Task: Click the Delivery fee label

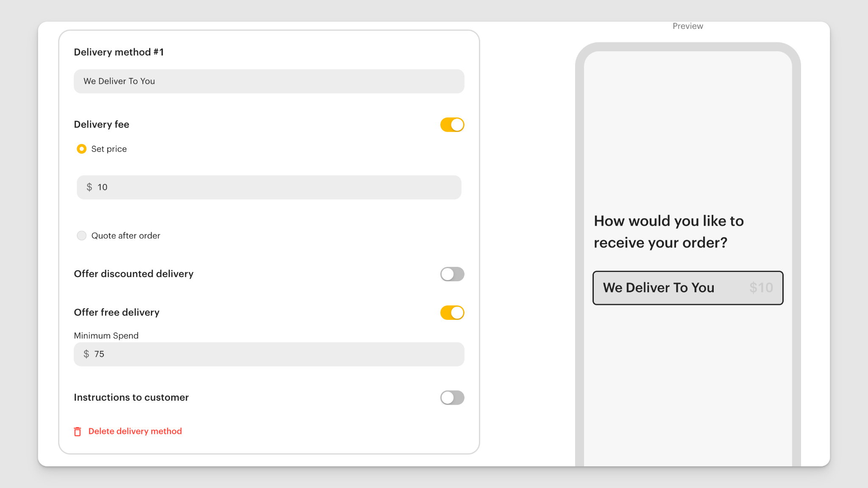Action: 101,124
